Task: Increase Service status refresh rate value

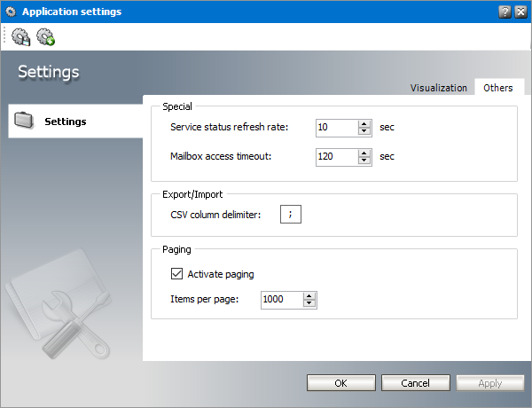Action: [364, 124]
